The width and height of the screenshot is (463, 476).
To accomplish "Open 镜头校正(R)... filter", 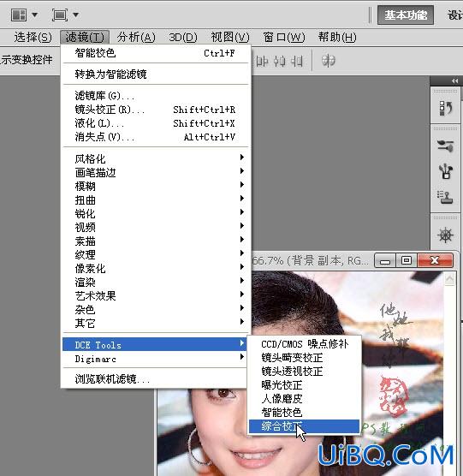I will click(x=156, y=110).
